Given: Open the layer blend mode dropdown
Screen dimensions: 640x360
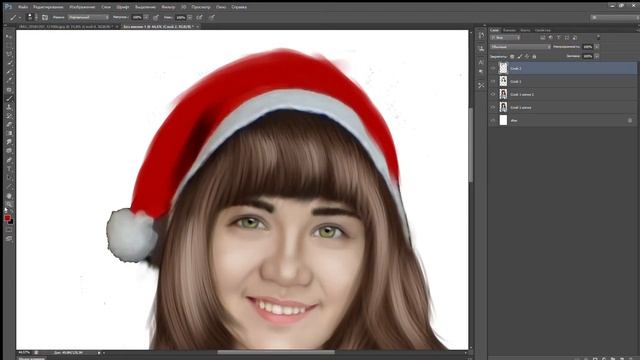Looking at the screenshot, I should click(520, 47).
